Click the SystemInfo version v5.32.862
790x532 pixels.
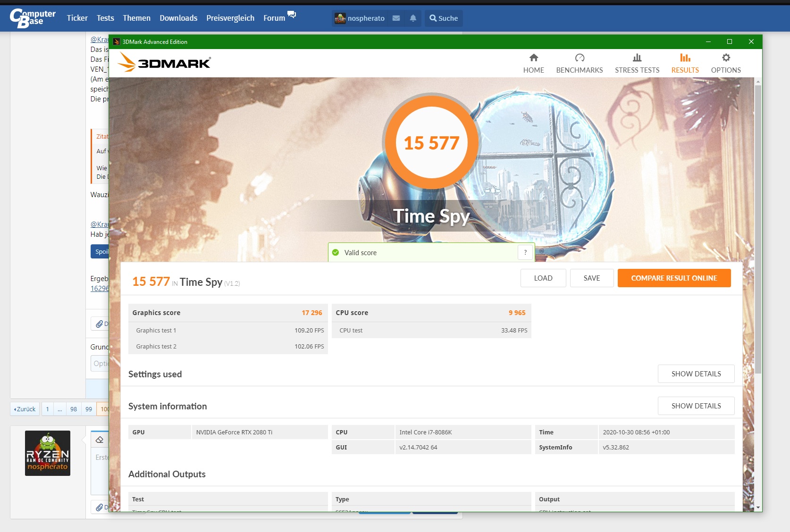(666, 447)
